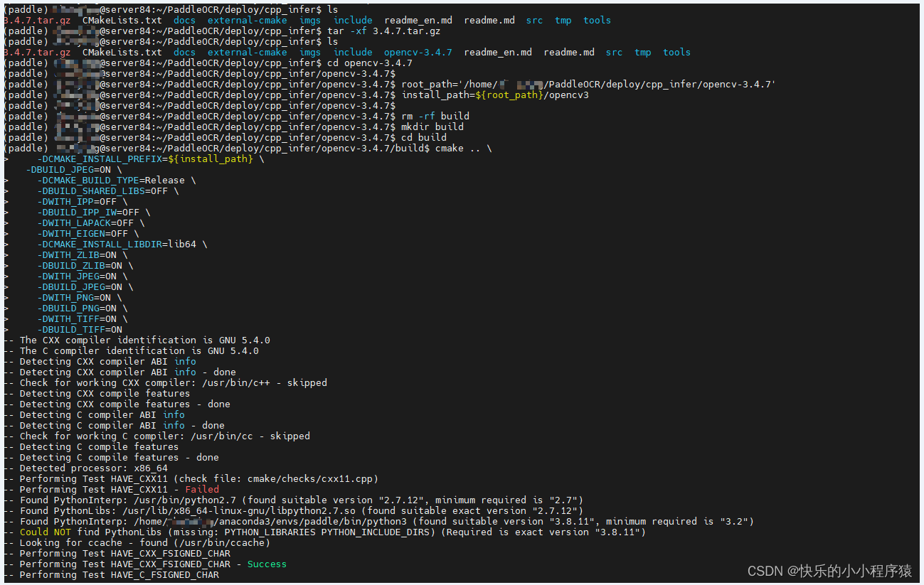Click '-DCMAKE_BUILD_TYPE=Release' option
The height and width of the screenshot is (585, 924).
click(x=111, y=181)
